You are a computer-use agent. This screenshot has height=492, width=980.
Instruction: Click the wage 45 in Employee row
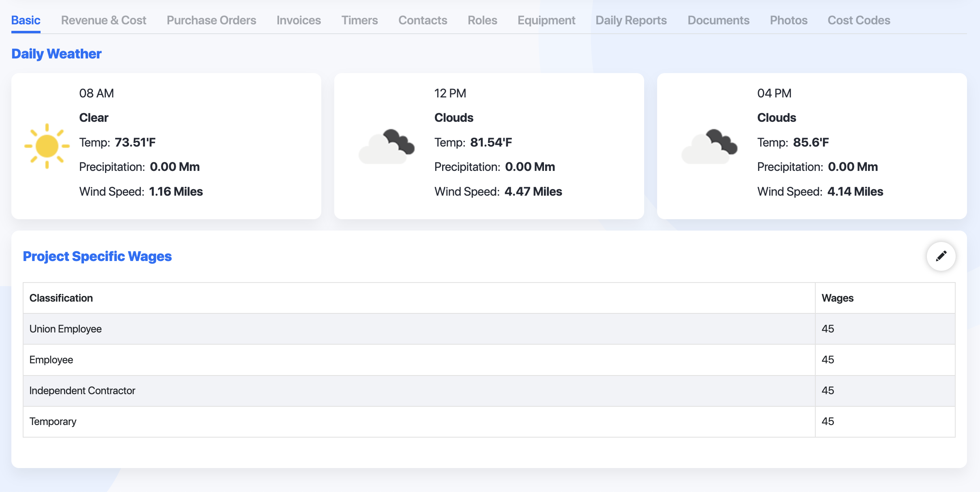pyautogui.click(x=828, y=360)
